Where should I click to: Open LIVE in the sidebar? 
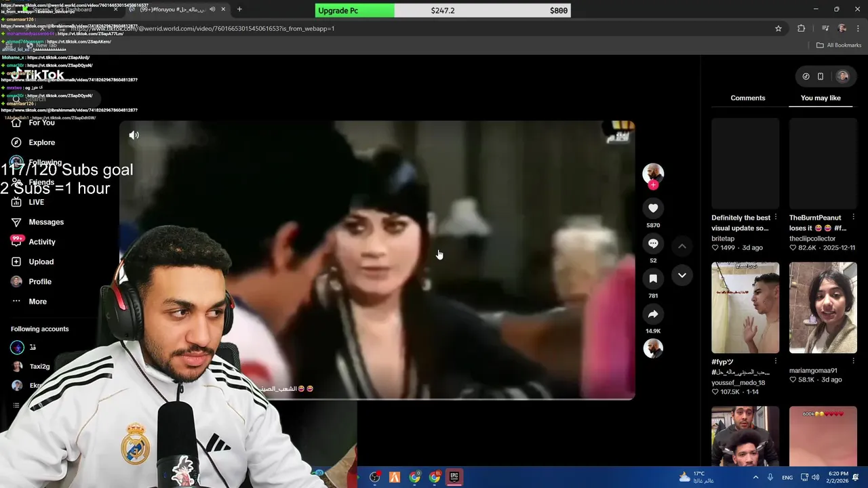point(36,202)
